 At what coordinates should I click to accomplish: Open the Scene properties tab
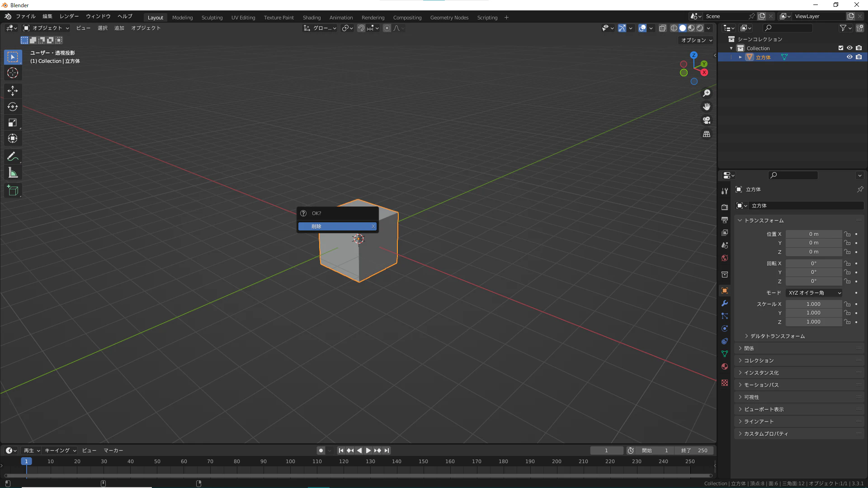coord(725,245)
